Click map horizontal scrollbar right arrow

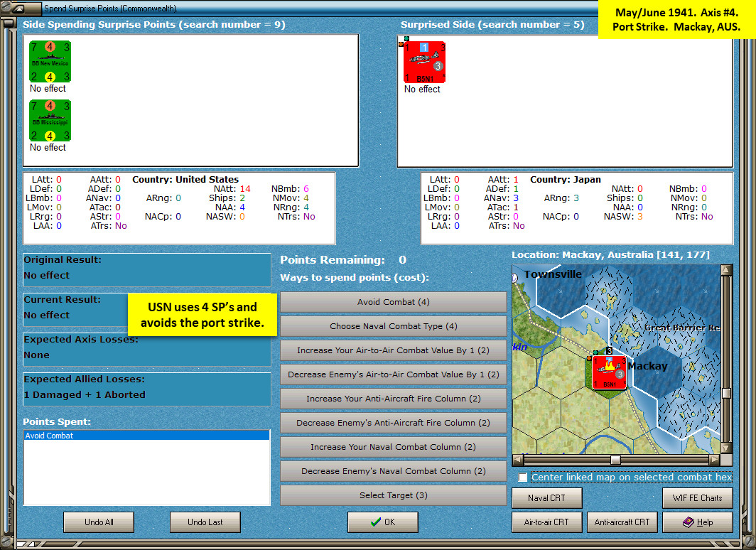[x=715, y=460]
